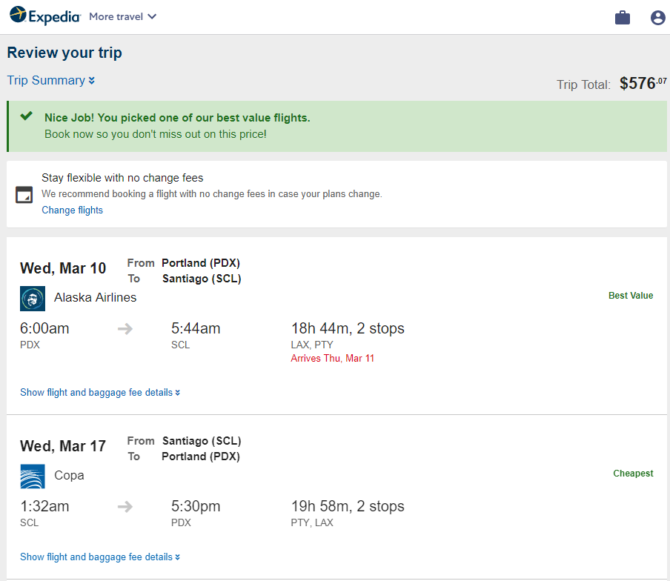This screenshot has height=581, width=670.
Task: Click the Wed, Mar 10 date heading
Action: click(63, 268)
